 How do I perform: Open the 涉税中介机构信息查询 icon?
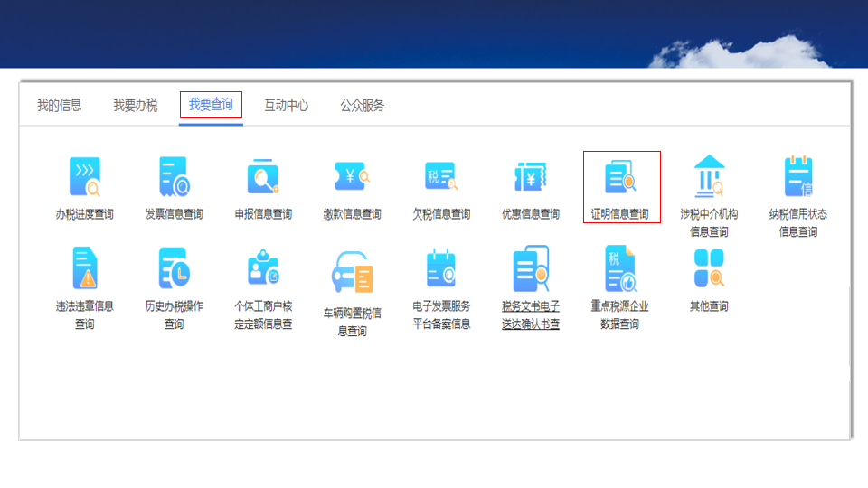coord(709,176)
